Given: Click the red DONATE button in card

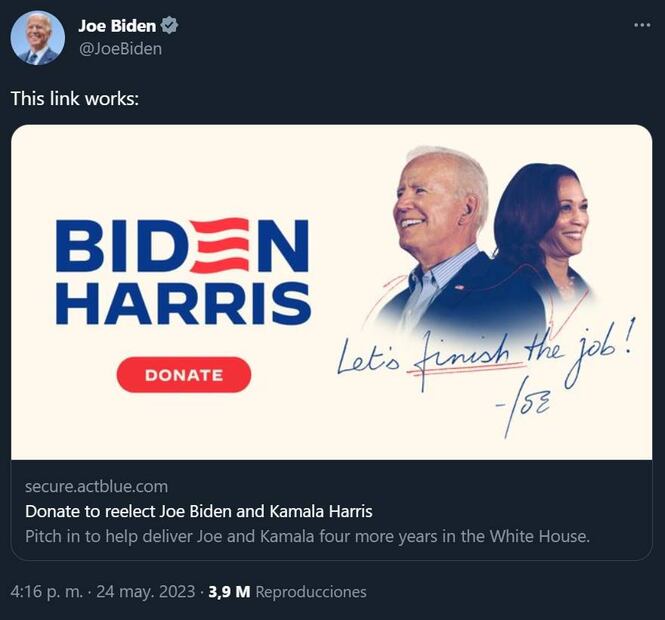Looking at the screenshot, I should [184, 375].
